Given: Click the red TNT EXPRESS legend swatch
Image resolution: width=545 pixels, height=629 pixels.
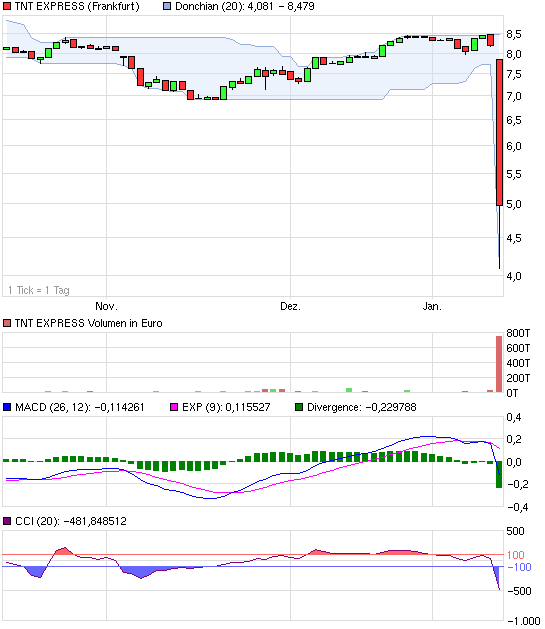Looking at the screenshot, I should [7, 6].
